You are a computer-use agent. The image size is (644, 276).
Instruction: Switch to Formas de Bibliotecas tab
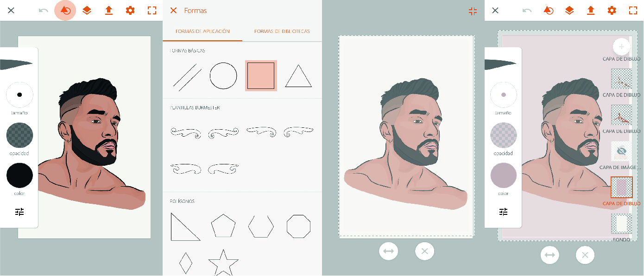point(282,31)
